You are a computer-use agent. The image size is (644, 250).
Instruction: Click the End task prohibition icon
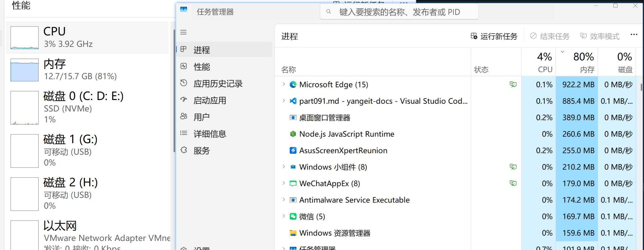point(533,36)
